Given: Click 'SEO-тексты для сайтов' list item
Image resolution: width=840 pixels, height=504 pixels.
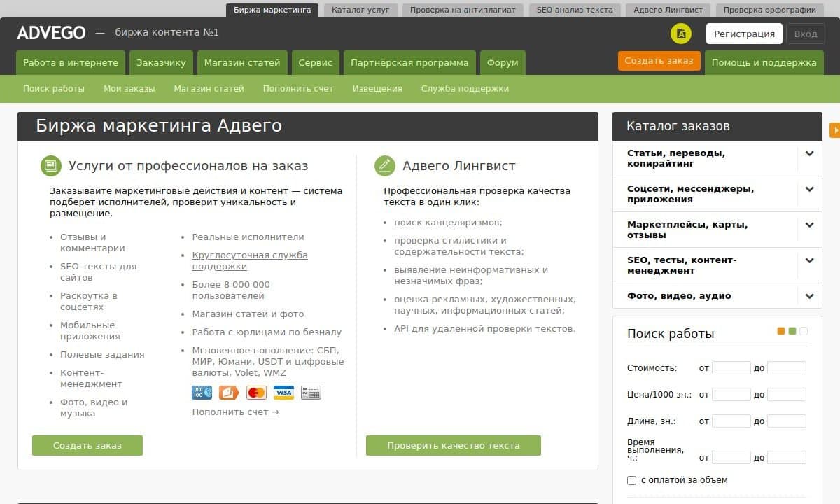Looking at the screenshot, I should point(99,272).
